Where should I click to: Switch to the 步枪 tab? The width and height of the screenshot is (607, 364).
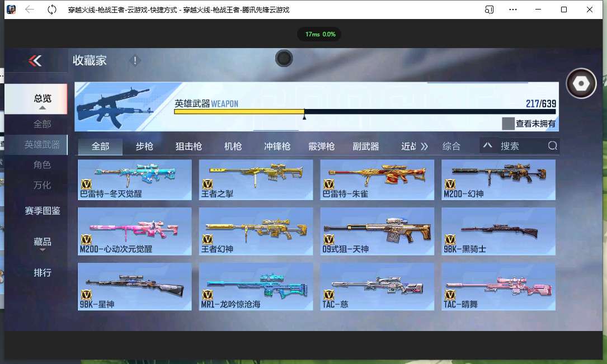(144, 146)
